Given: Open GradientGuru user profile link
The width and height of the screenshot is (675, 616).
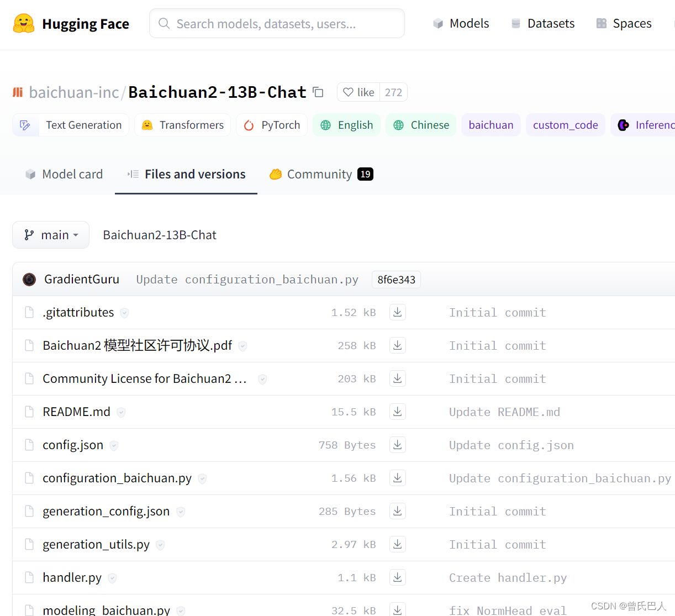Looking at the screenshot, I should point(82,280).
